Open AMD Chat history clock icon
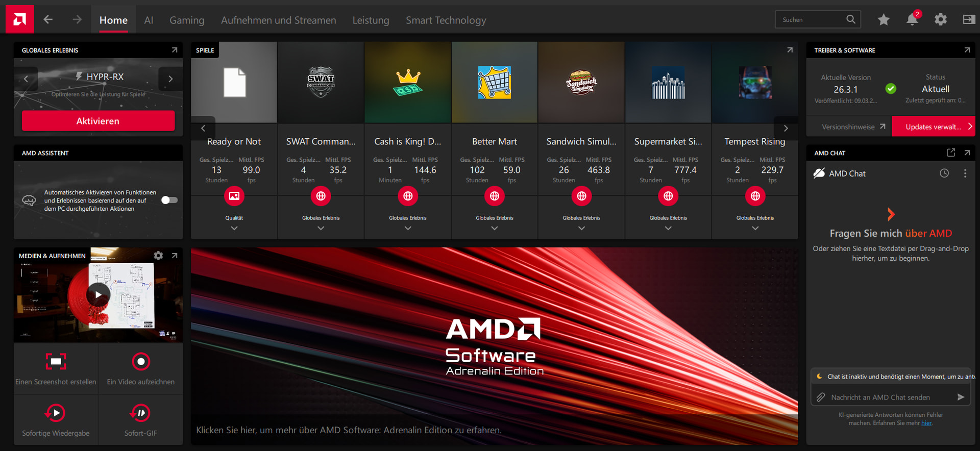The image size is (980, 451). click(944, 173)
